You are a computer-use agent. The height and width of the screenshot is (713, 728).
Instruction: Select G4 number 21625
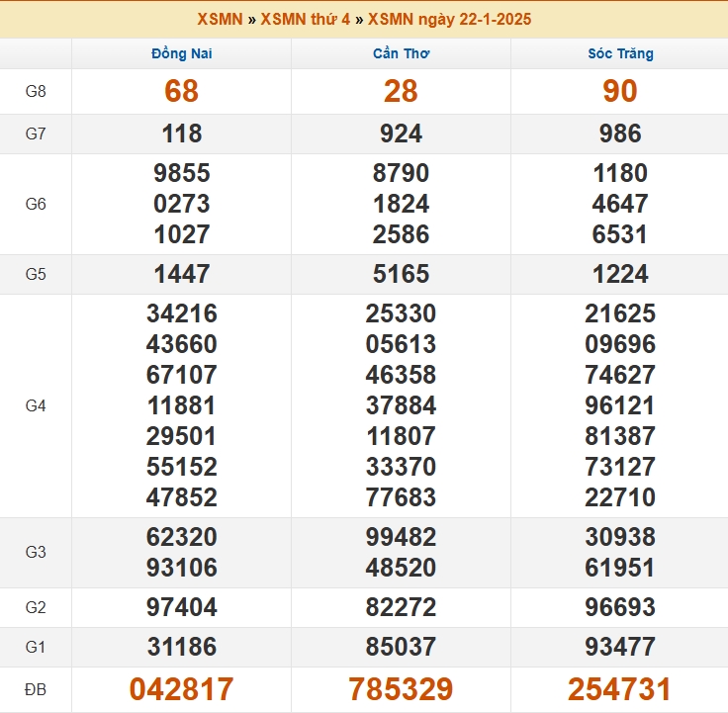coord(620,313)
